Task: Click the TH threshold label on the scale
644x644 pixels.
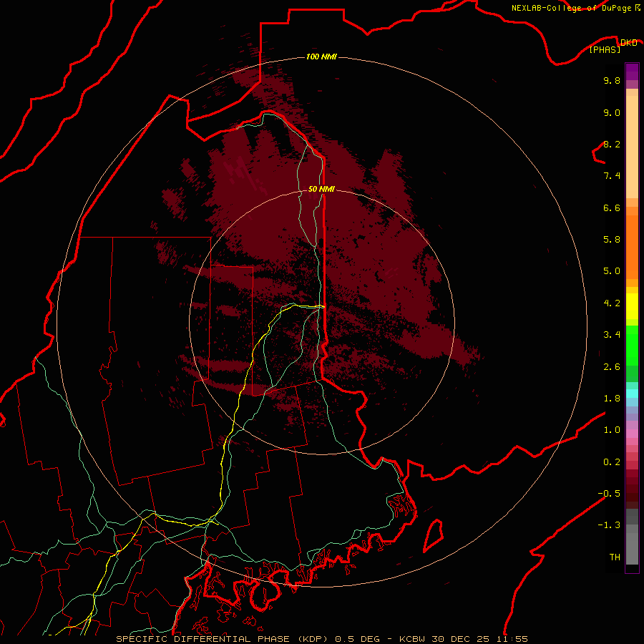Action: tap(615, 557)
